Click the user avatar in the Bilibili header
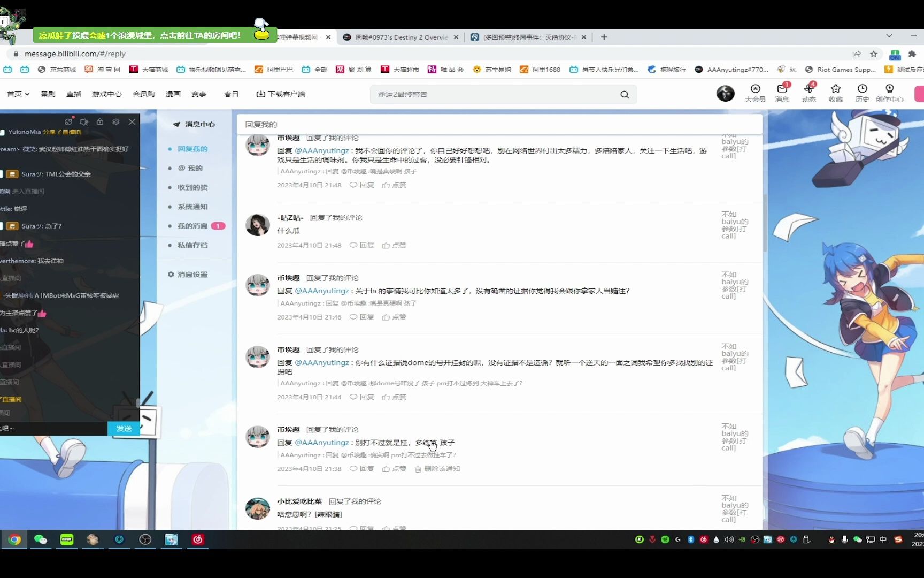This screenshot has height=578, width=924. pyautogui.click(x=726, y=93)
